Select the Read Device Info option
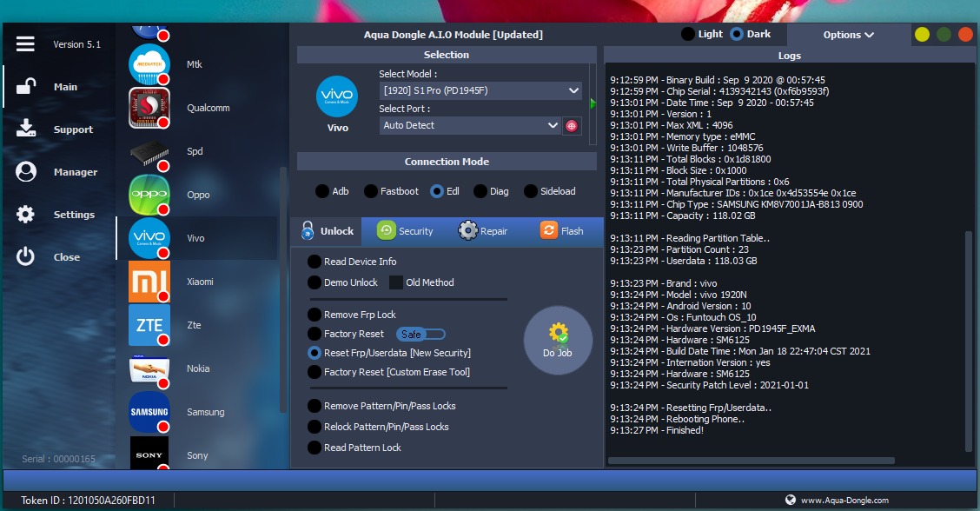The height and width of the screenshot is (511, 980). click(x=352, y=262)
